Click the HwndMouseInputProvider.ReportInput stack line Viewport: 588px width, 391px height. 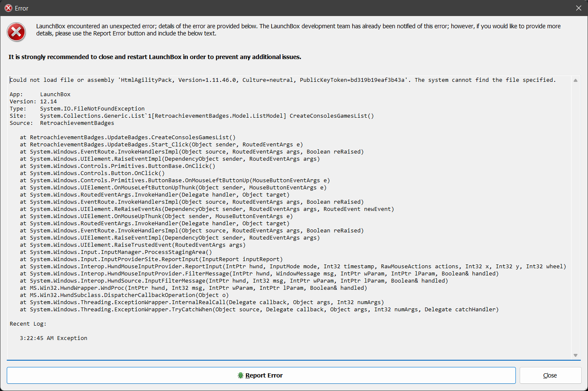[x=293, y=266]
